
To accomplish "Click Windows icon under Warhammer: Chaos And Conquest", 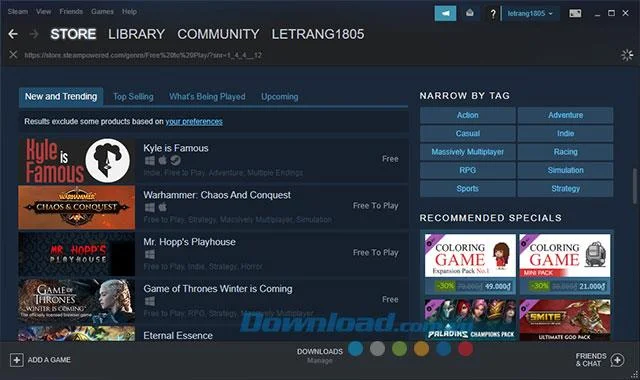I will pyautogui.click(x=150, y=207).
